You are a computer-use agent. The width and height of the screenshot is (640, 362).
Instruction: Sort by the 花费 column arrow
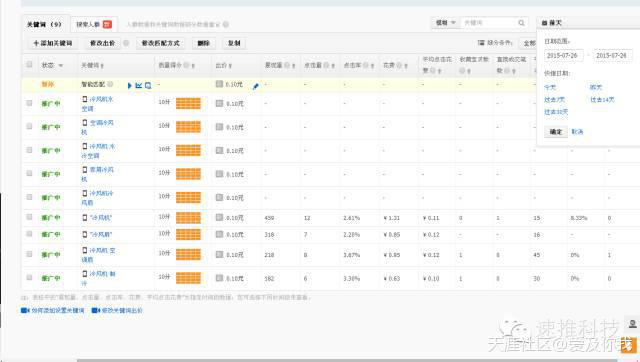405,66
